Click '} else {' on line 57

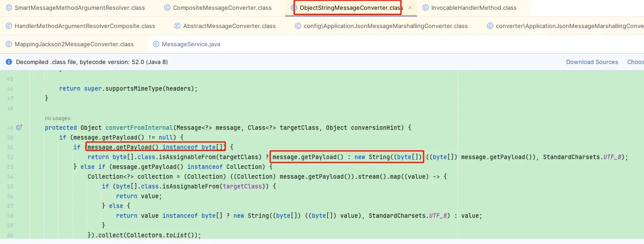pyautogui.click(x=116, y=206)
